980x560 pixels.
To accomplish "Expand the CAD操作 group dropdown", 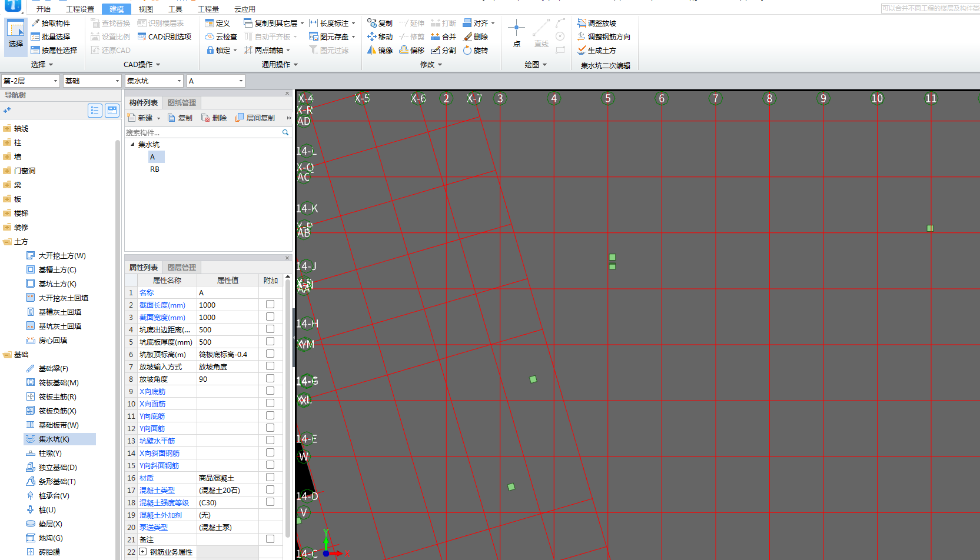I will [x=142, y=65].
